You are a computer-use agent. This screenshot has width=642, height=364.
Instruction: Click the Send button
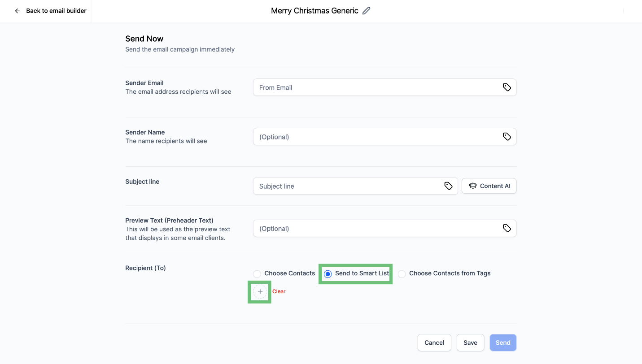click(503, 342)
